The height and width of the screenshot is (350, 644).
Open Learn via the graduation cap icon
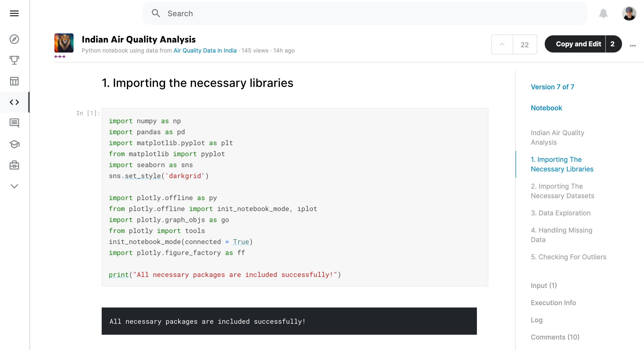pos(14,144)
